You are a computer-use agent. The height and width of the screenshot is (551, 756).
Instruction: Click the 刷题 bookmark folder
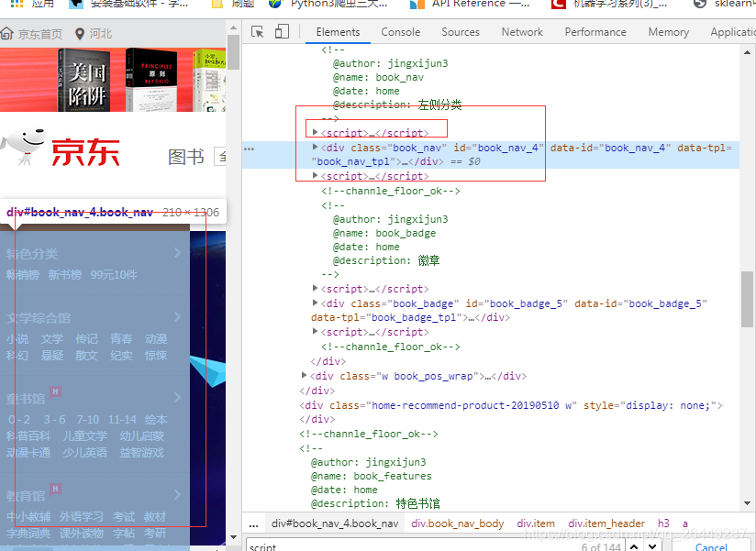(x=233, y=4)
